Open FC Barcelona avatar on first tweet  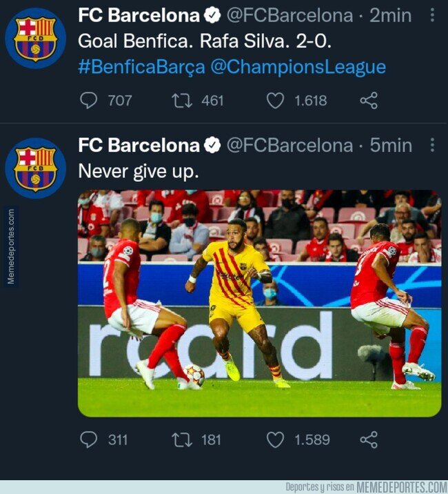[x=35, y=38]
